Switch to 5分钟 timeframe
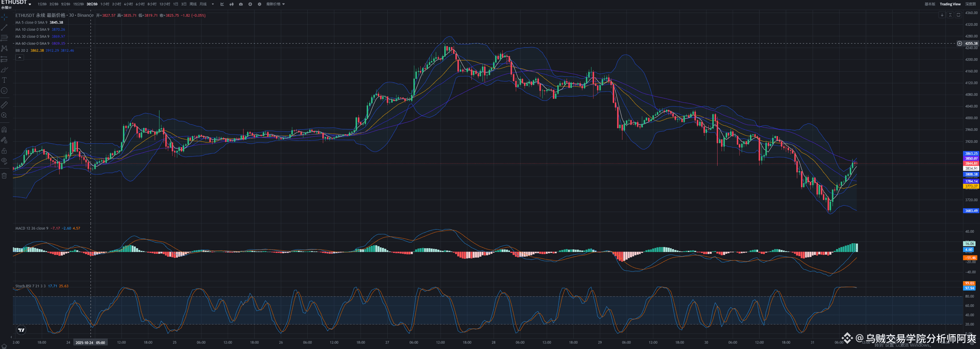Image resolution: width=980 pixels, height=349 pixels. coord(66,4)
